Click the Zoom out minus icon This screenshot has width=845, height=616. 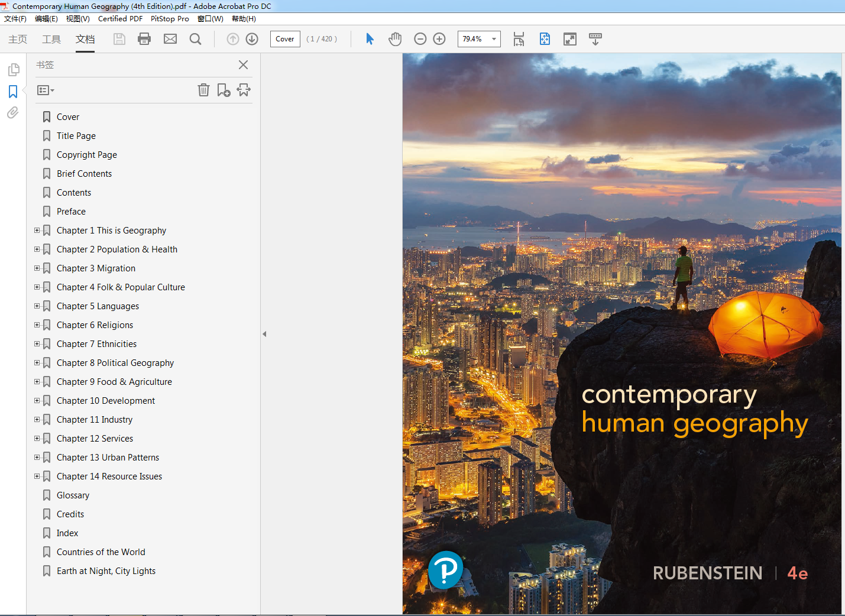(420, 39)
